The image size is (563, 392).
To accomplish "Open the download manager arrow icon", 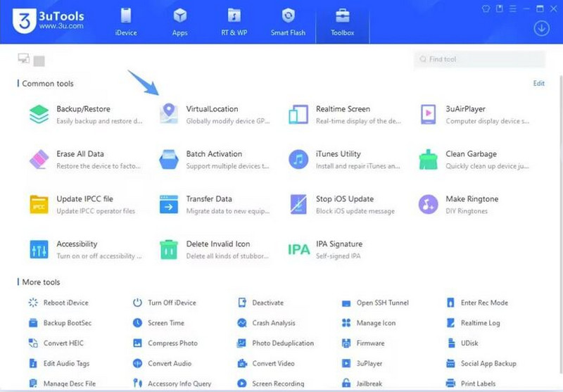I will tap(541, 28).
